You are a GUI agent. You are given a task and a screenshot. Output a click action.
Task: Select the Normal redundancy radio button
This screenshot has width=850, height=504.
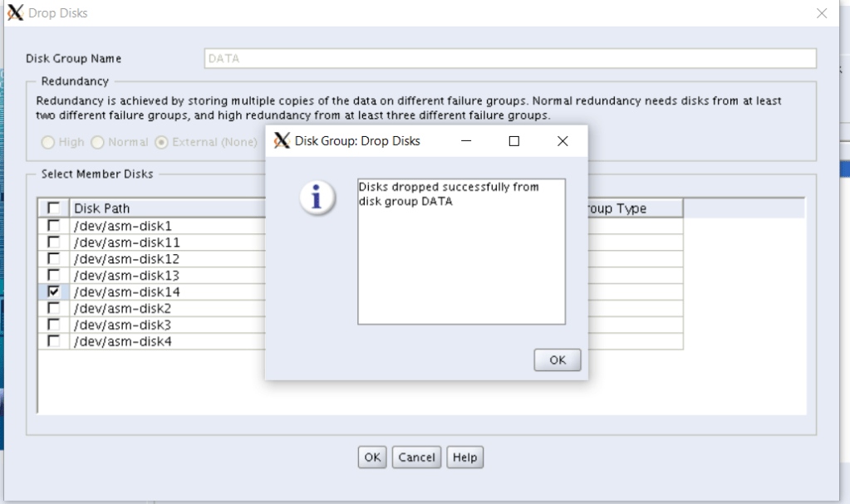(x=98, y=142)
